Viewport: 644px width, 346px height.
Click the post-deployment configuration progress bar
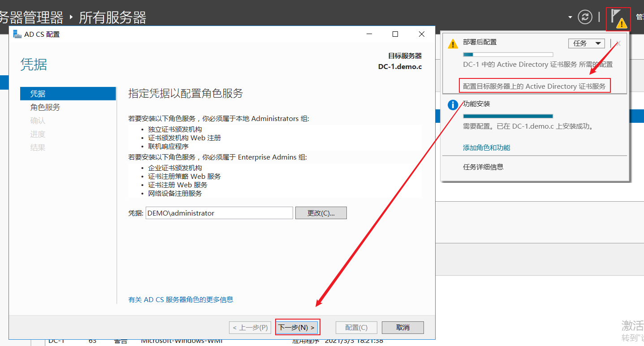[x=508, y=54]
